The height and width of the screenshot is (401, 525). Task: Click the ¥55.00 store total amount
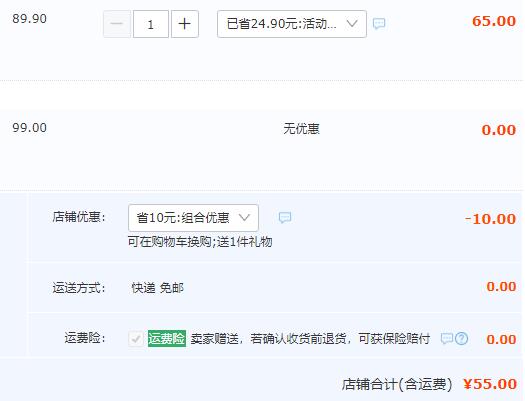490,384
